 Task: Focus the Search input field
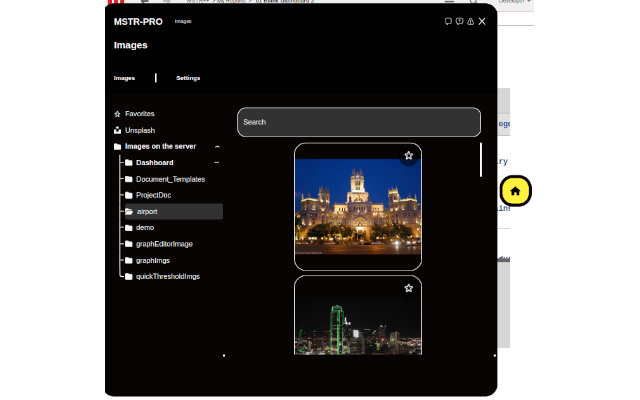coord(359,122)
